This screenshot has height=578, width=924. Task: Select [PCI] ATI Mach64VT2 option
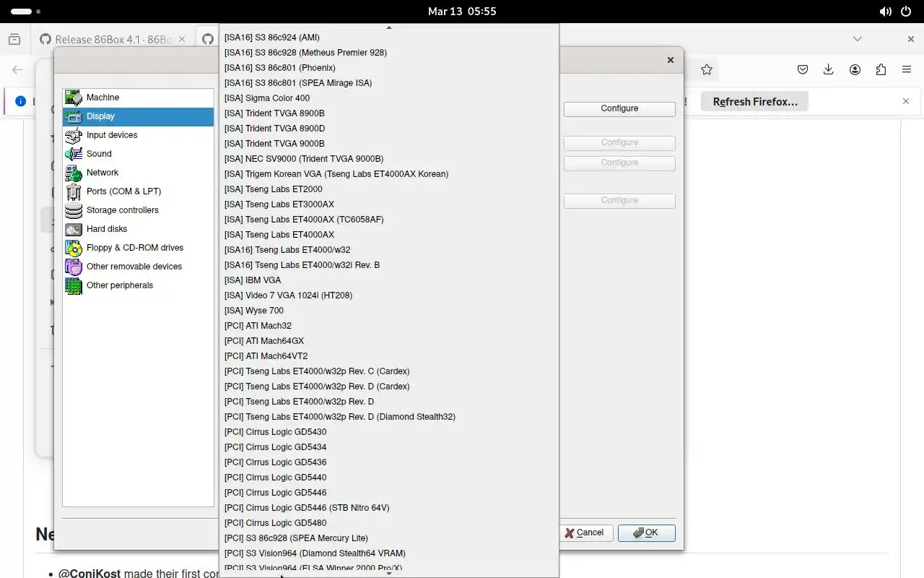389,356
